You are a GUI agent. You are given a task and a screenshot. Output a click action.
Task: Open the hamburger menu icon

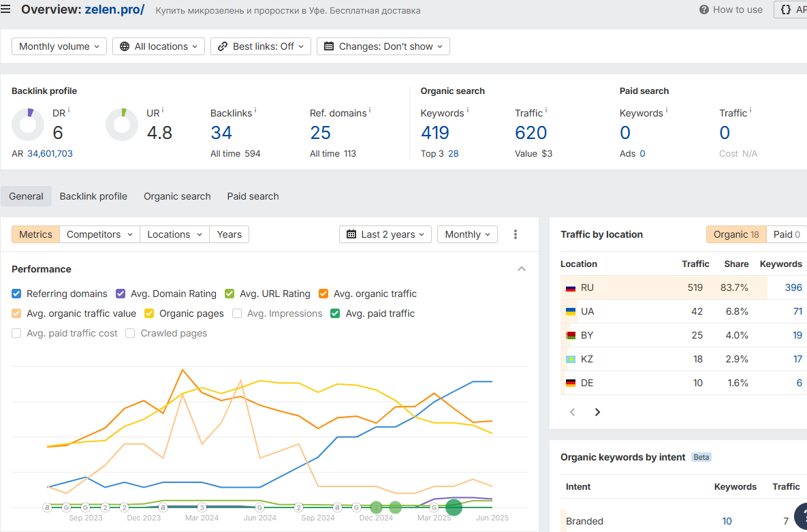point(6,10)
